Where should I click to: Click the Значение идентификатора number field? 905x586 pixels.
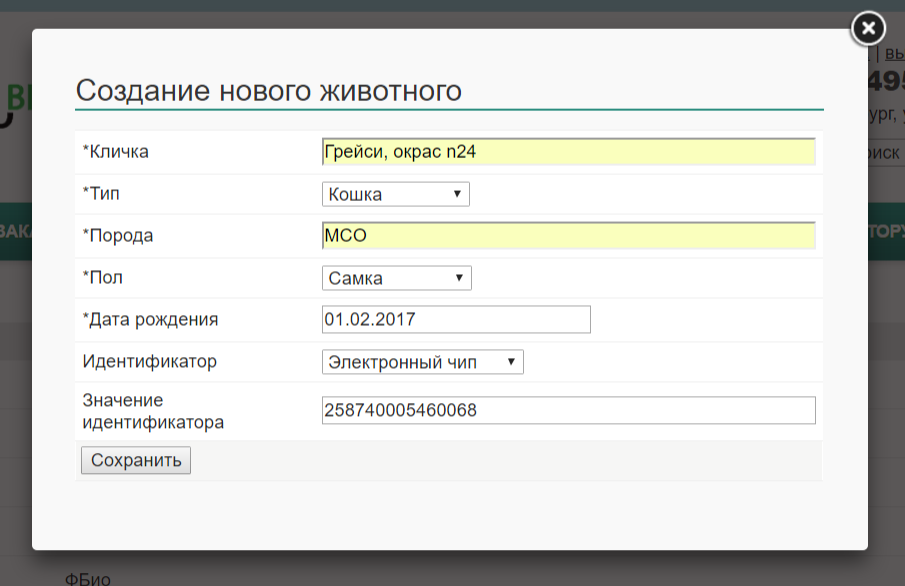point(569,410)
